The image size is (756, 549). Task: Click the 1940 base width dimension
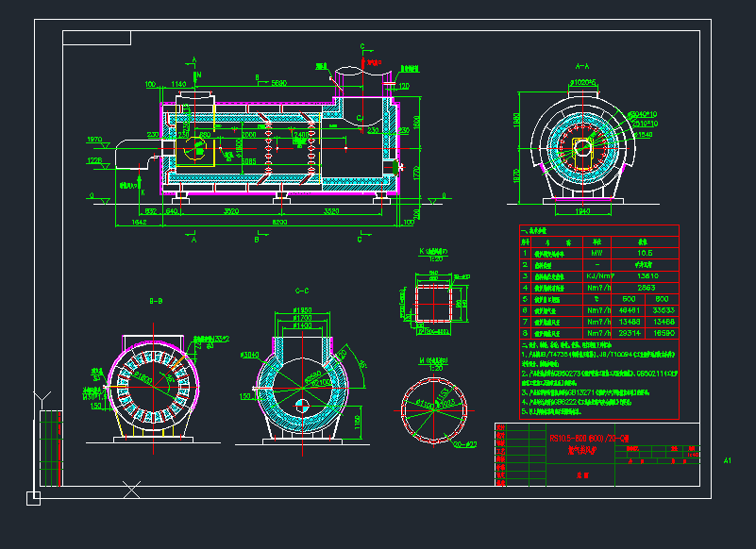[x=581, y=211]
